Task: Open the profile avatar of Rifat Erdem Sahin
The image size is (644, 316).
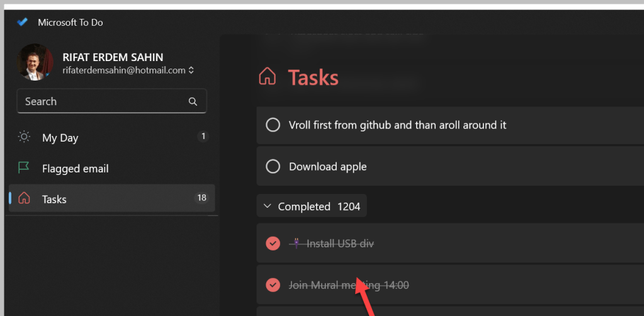Action: point(35,62)
